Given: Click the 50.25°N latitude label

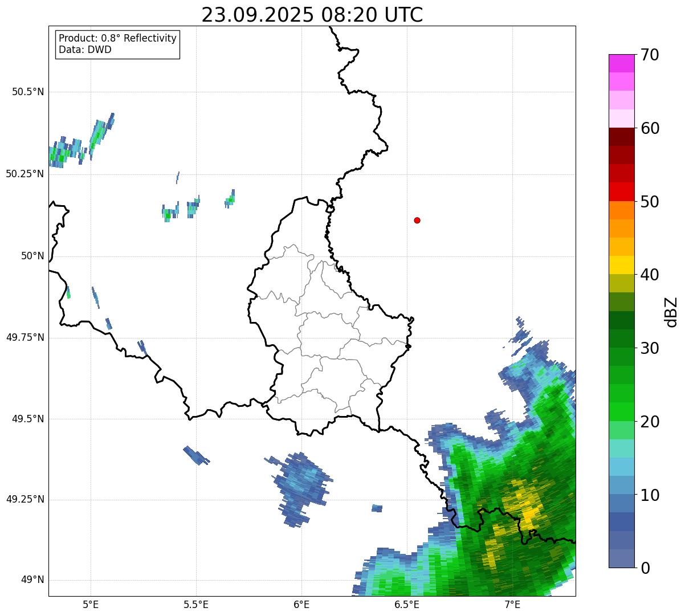Looking at the screenshot, I should (x=25, y=174).
